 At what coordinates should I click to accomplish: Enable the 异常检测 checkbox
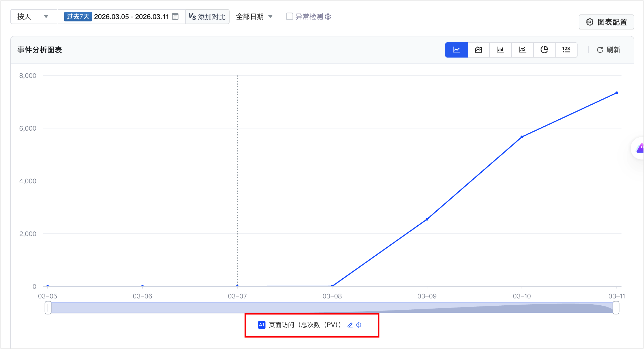(x=289, y=17)
